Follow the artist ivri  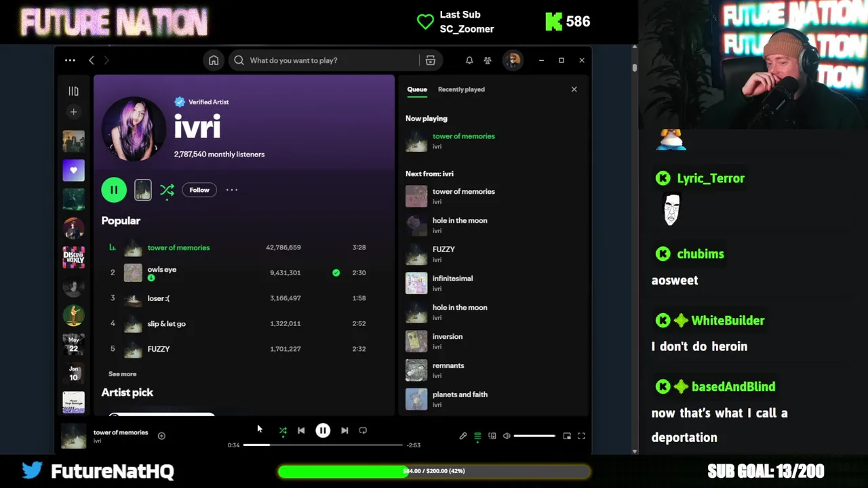pyautogui.click(x=199, y=190)
